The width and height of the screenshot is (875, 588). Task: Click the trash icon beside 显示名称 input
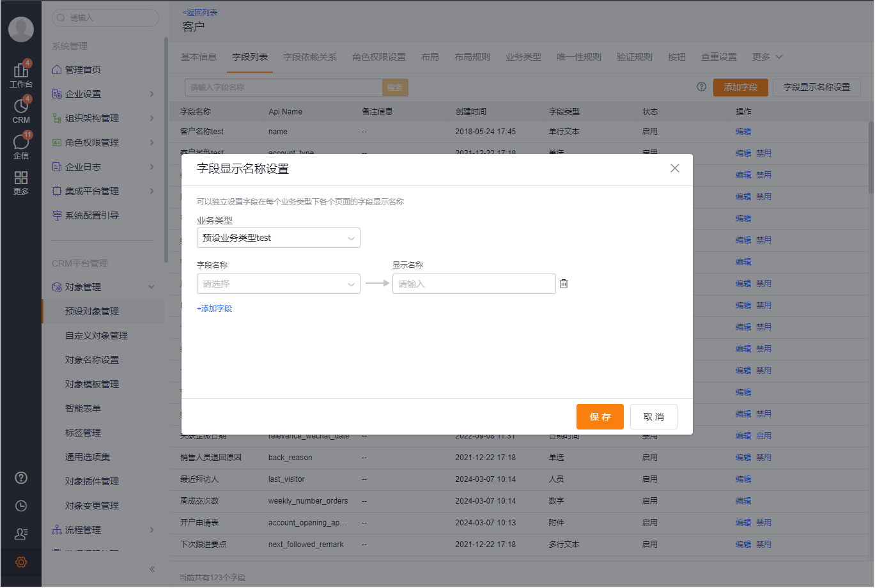[563, 283]
